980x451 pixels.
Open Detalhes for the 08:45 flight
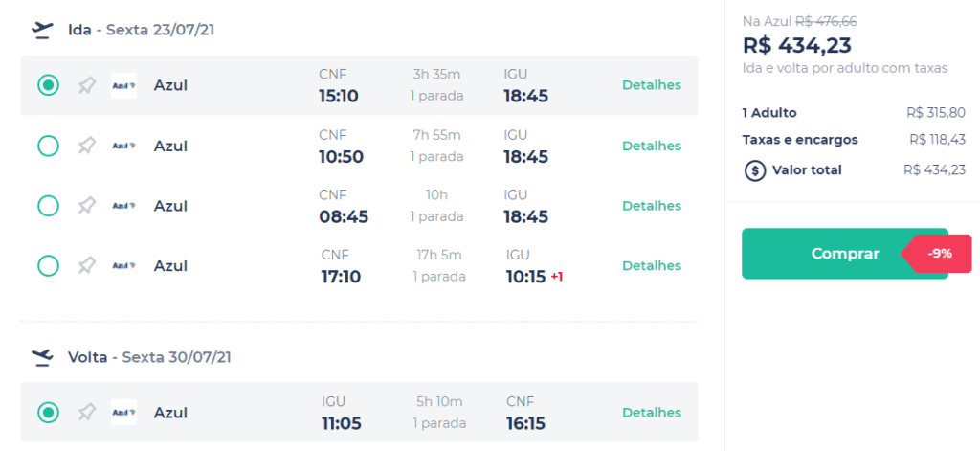tap(652, 206)
